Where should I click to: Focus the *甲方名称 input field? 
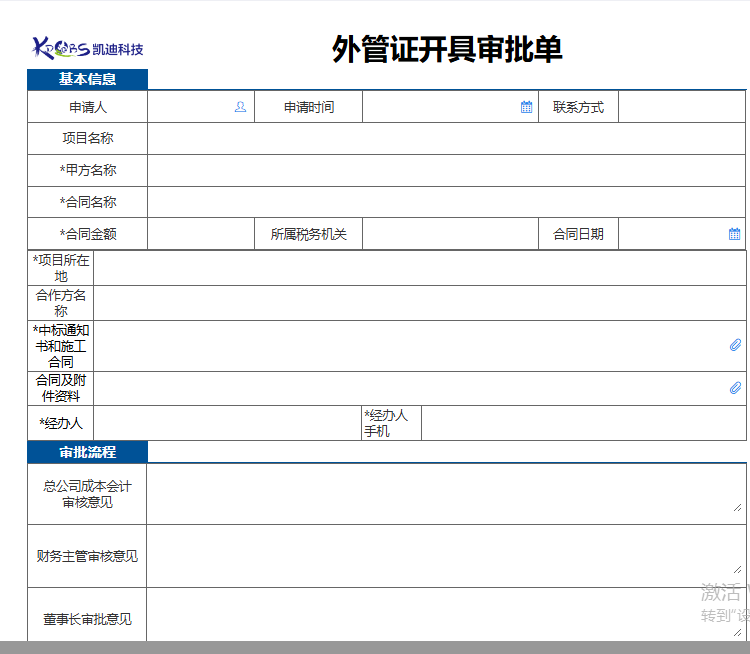point(446,170)
